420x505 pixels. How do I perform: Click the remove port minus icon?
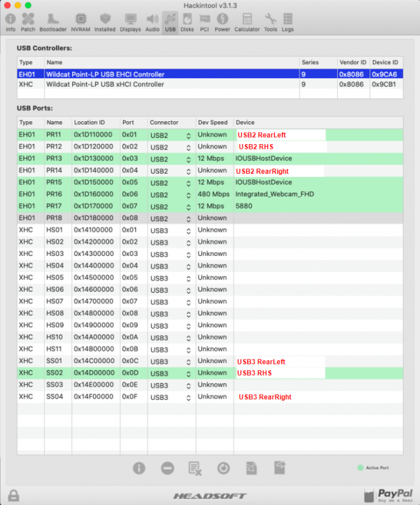point(167,468)
